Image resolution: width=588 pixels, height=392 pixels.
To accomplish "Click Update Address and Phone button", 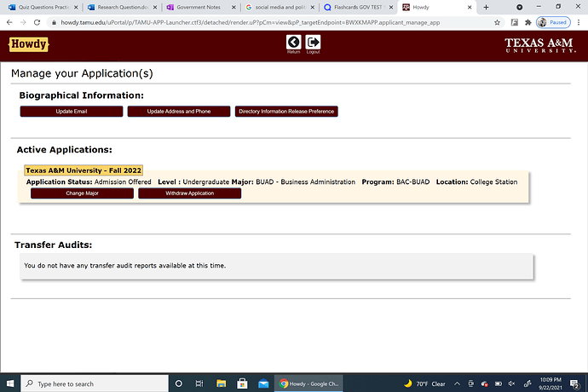I will click(179, 112).
